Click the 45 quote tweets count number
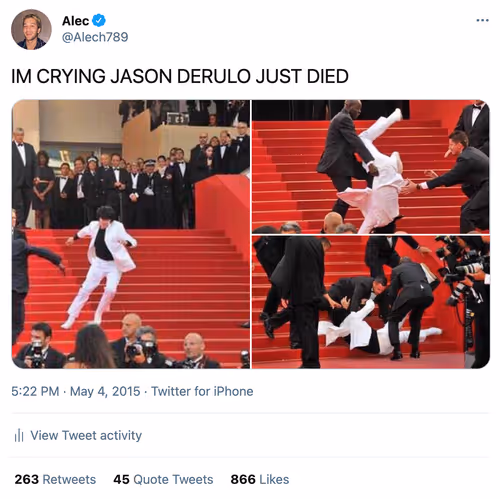Viewport: 500px width, 499px height. pos(121,479)
